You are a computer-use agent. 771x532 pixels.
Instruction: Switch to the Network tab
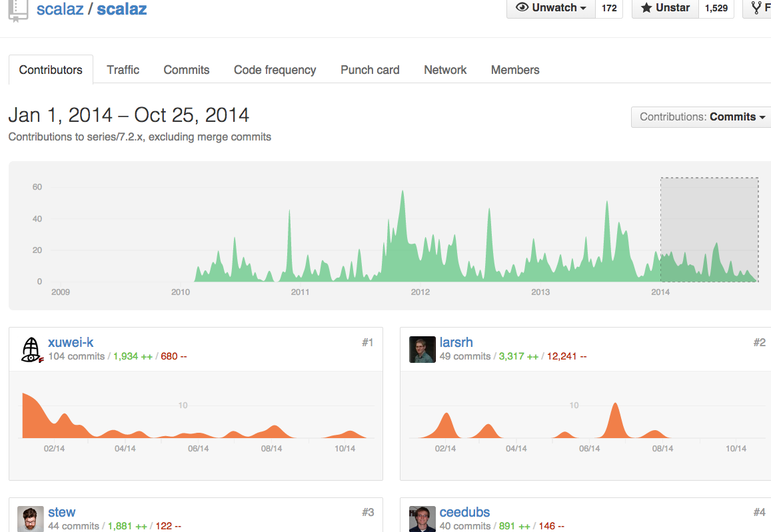[445, 70]
